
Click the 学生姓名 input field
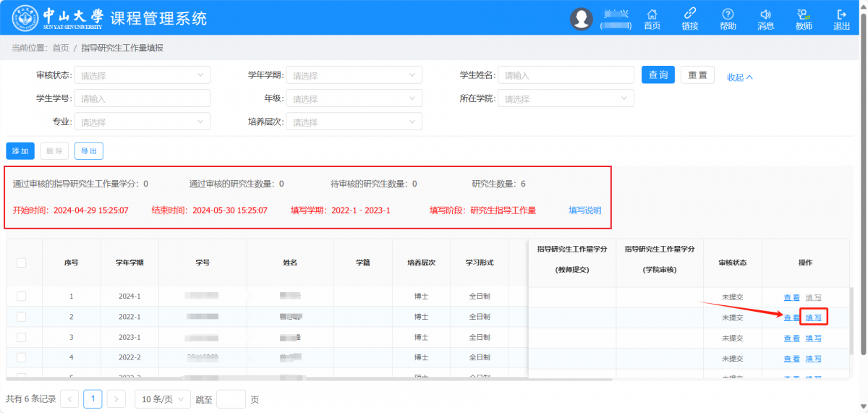pyautogui.click(x=566, y=75)
